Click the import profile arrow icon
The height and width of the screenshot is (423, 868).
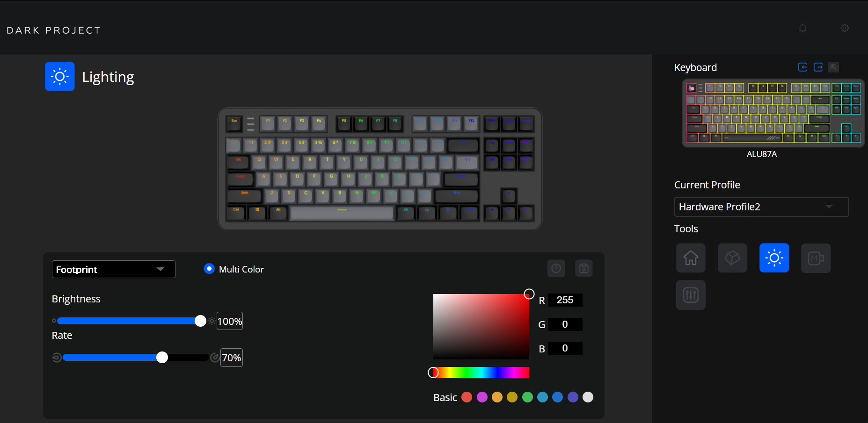coord(803,67)
